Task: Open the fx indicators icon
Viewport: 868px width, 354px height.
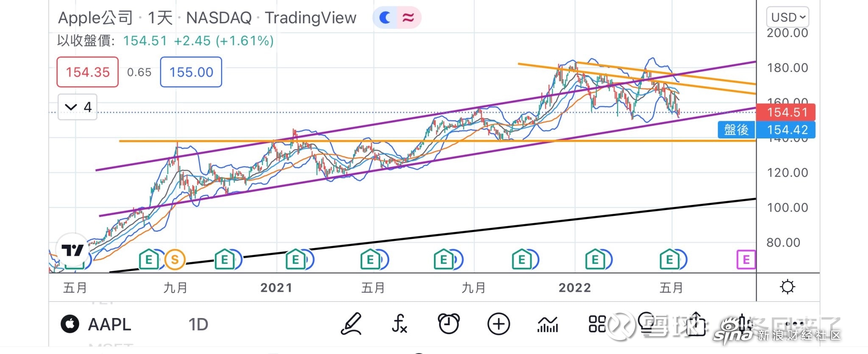Action: (x=399, y=324)
